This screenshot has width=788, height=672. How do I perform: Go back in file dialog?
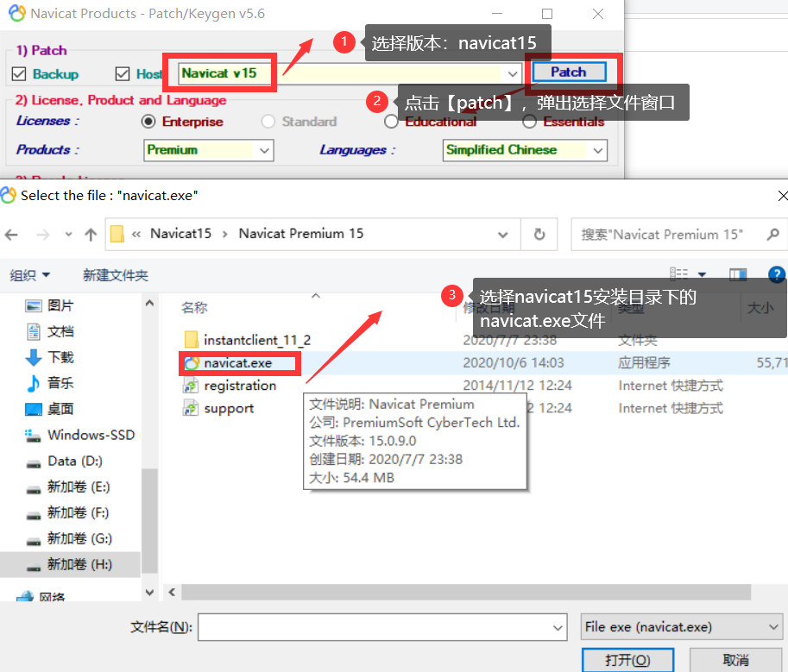point(11,235)
